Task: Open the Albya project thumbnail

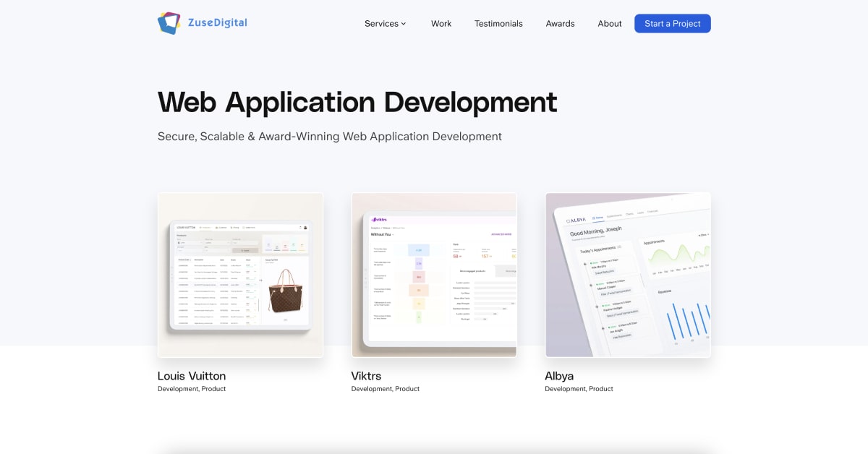Action: [x=628, y=275]
